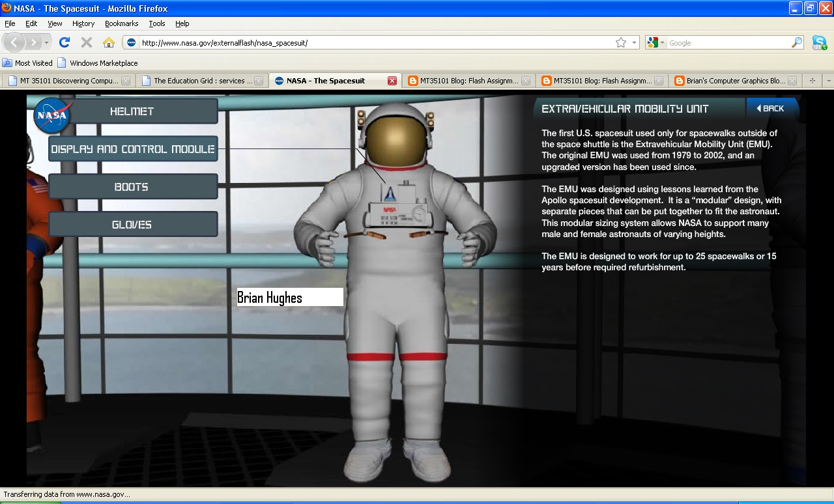Click the Google search box

coord(728,42)
